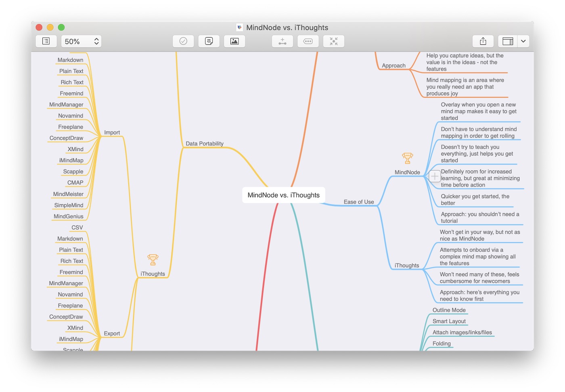Select 'Definitely room for increased learning' node

480,178
